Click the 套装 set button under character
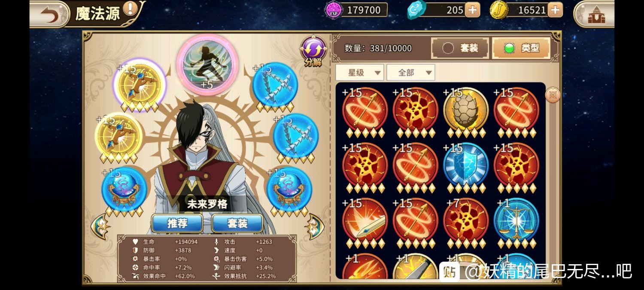 click(237, 223)
